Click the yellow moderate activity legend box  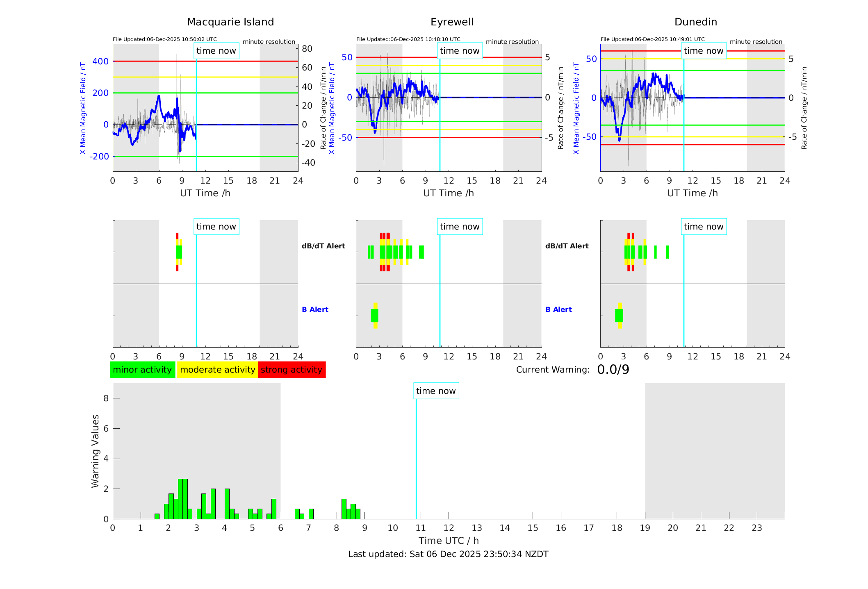(217, 370)
